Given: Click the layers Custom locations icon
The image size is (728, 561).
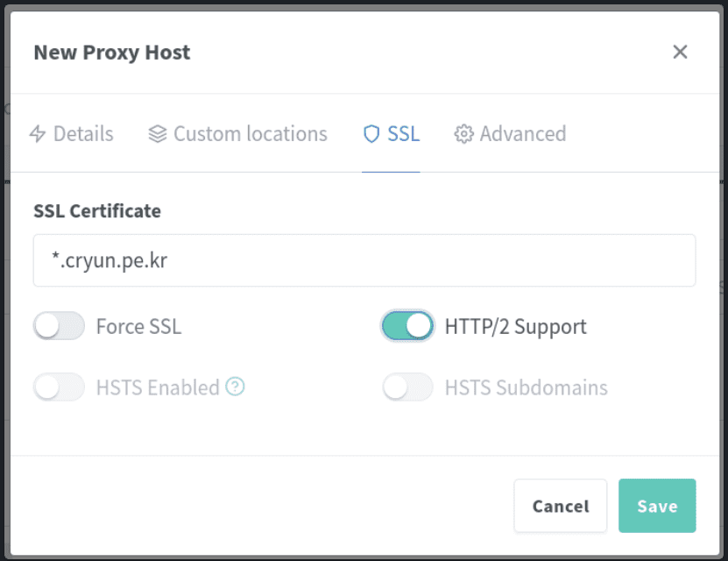Looking at the screenshot, I should [158, 134].
